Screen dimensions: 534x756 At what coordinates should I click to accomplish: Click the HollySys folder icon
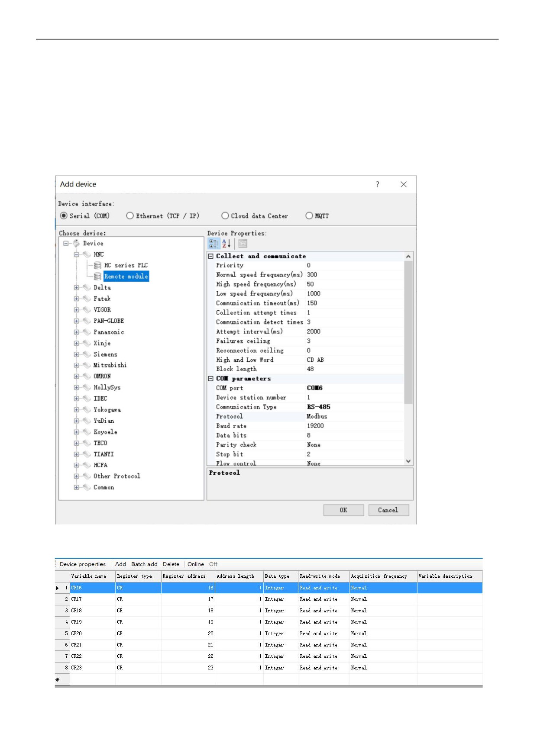click(x=87, y=388)
